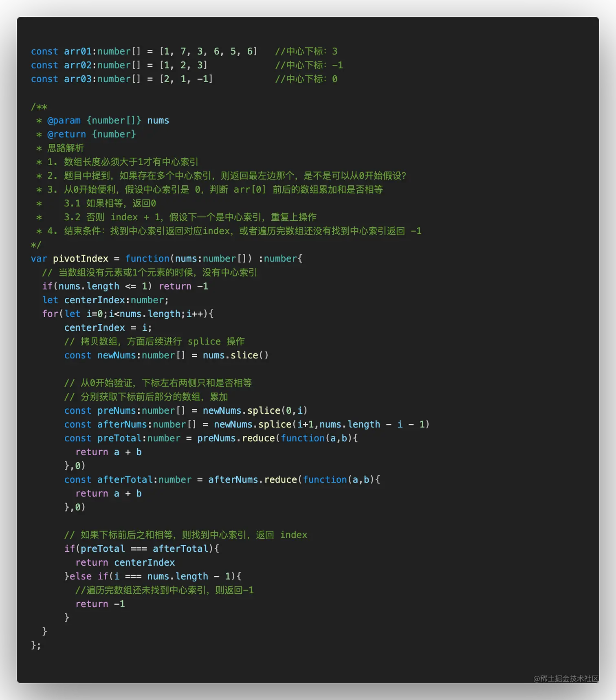Click '}else if(i === nums.length - 1){' line
Viewport: 616px width, 700px height.
point(153,577)
